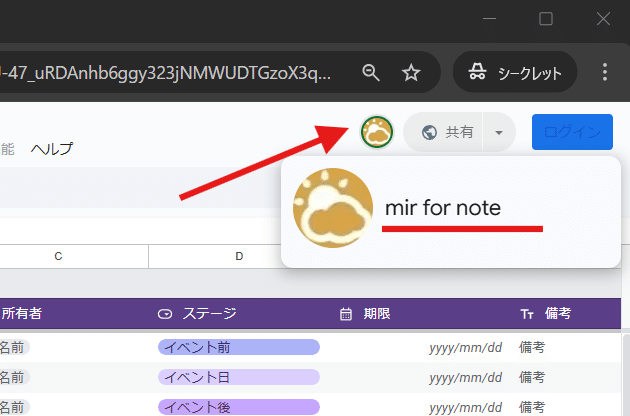Click the blue ログイン button
Image resolution: width=630 pixels, height=416 pixels.
(572, 132)
